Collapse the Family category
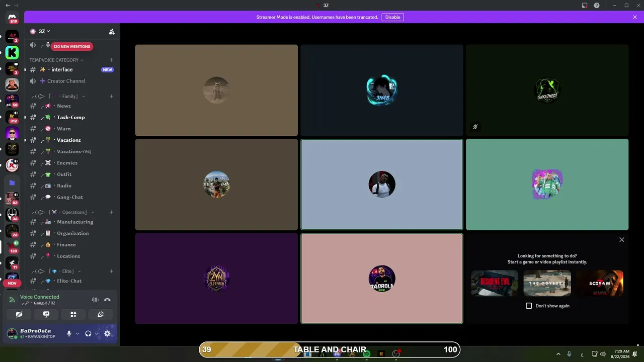The height and width of the screenshot is (362, 644). click(58, 96)
